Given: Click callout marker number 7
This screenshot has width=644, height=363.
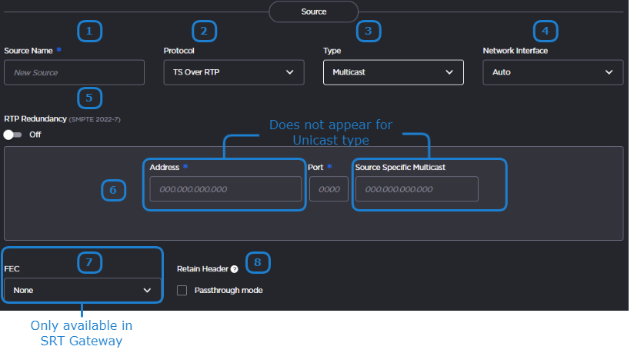Looking at the screenshot, I should [x=89, y=262].
